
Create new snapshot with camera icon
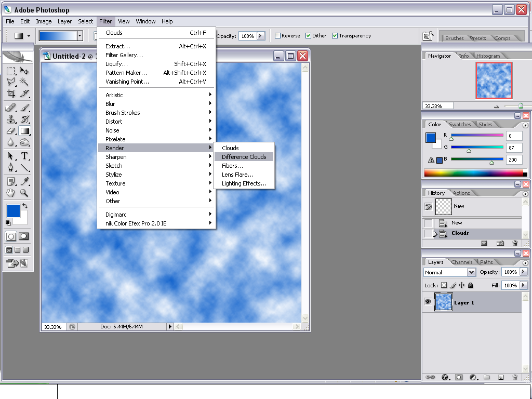(x=500, y=243)
